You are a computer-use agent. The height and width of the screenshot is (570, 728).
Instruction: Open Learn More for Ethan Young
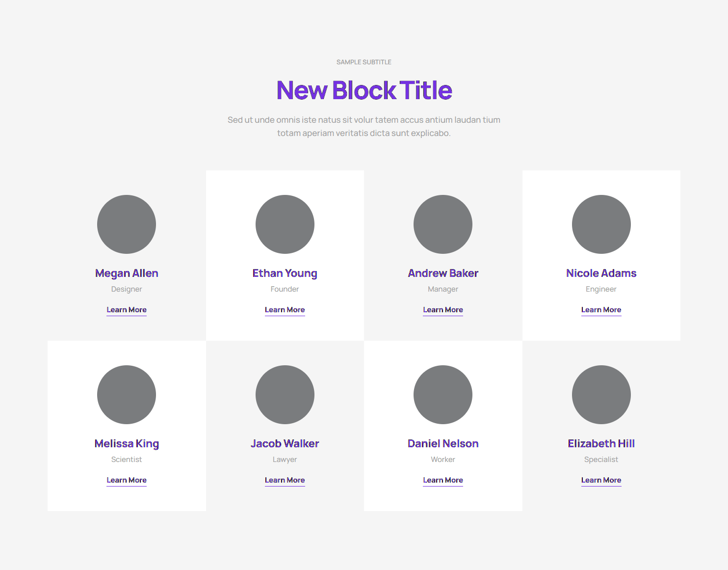tap(285, 310)
